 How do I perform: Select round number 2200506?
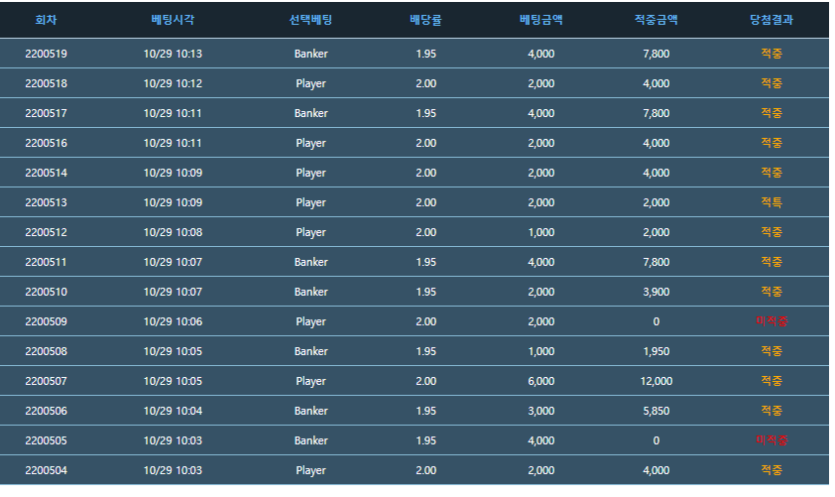tap(46, 411)
